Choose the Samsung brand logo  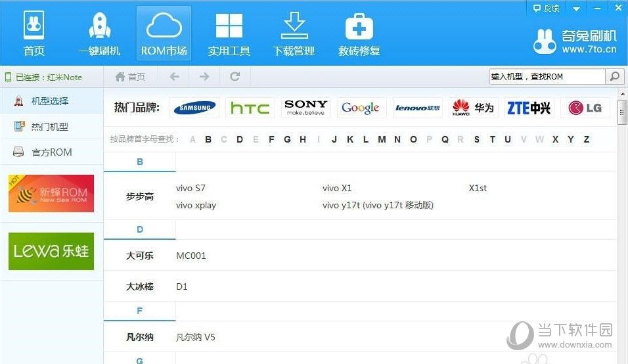click(x=194, y=108)
